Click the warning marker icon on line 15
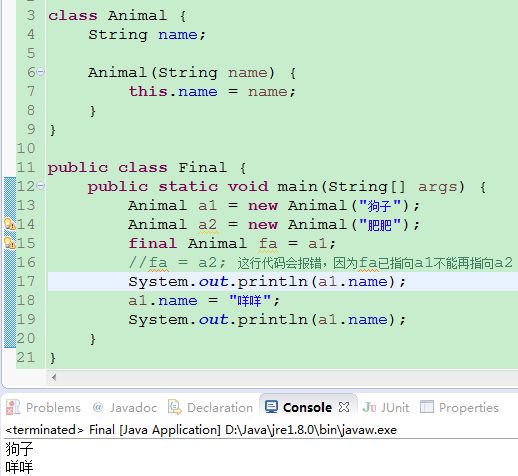The image size is (518, 476). tap(10, 243)
